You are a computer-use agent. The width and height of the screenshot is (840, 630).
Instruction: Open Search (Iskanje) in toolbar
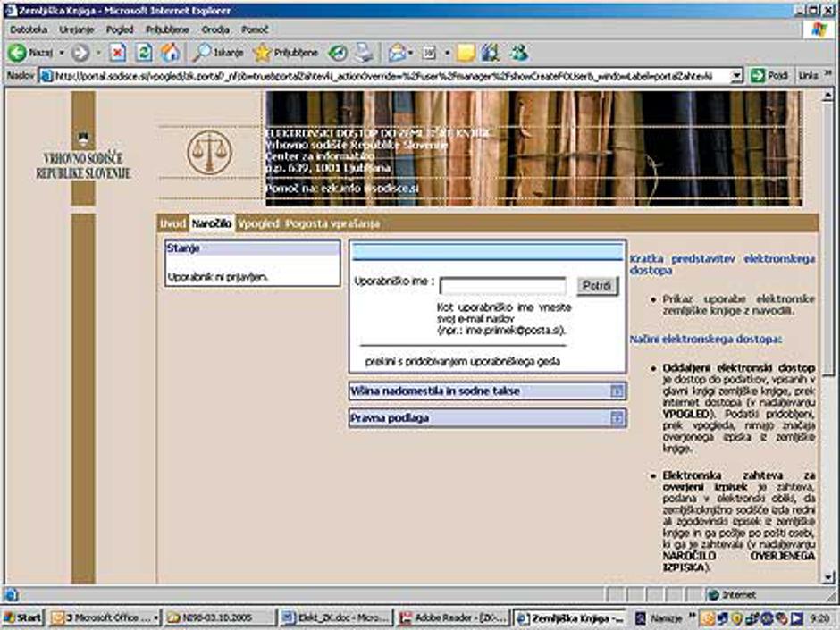(218, 53)
